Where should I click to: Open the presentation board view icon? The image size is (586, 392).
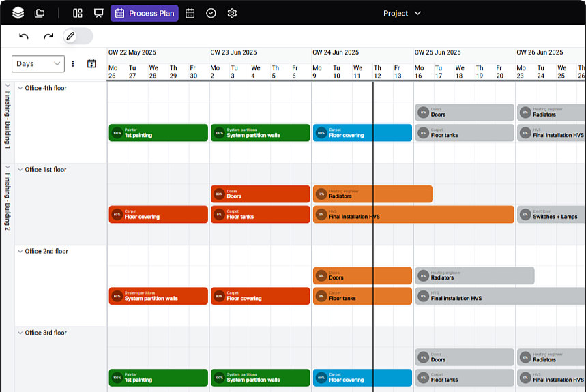click(x=98, y=13)
